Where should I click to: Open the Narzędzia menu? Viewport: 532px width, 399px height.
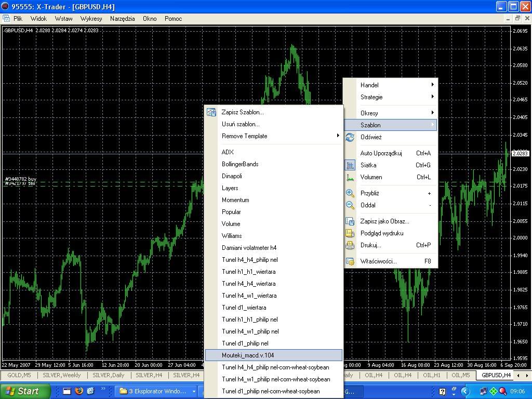click(122, 19)
